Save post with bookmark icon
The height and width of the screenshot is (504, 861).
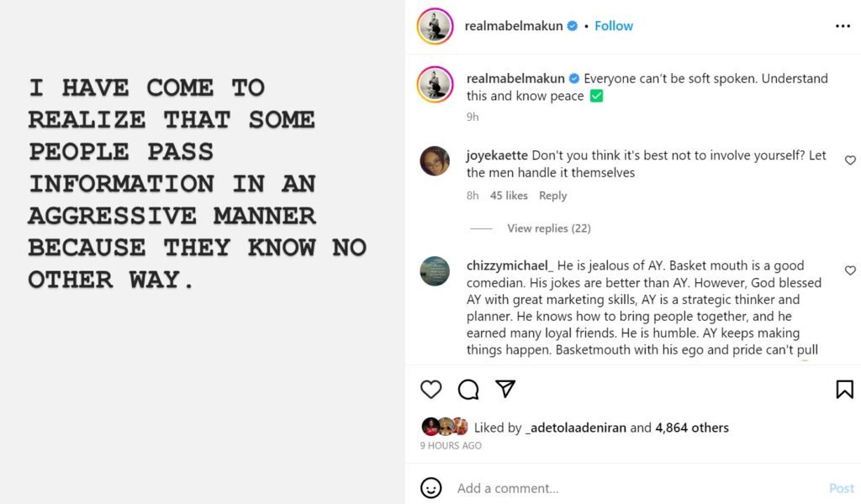844,390
